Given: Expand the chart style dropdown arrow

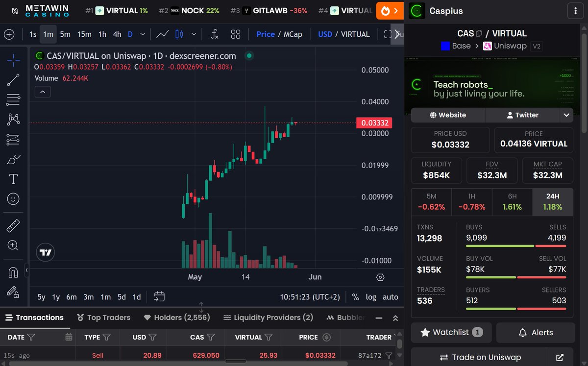Looking at the screenshot, I should tap(194, 34).
